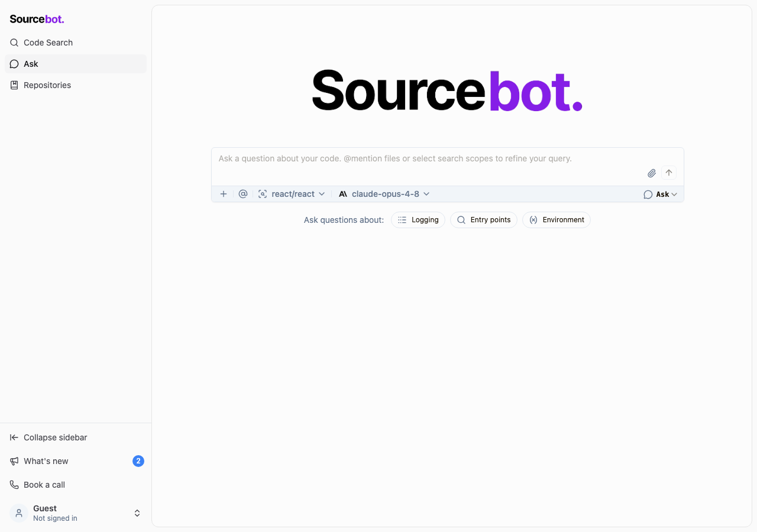This screenshot has width=757, height=532.
Task: Open the Repositories page
Action: pyautogui.click(x=76, y=85)
